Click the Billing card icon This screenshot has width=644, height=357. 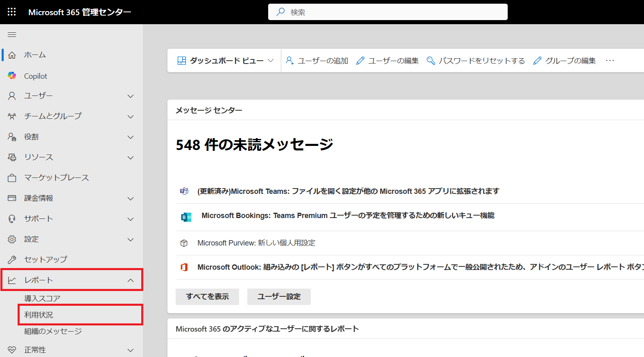(12, 198)
